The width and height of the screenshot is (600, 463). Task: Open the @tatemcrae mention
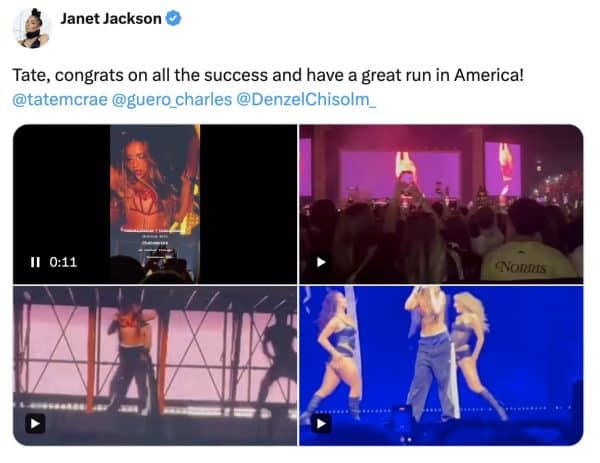[60, 99]
